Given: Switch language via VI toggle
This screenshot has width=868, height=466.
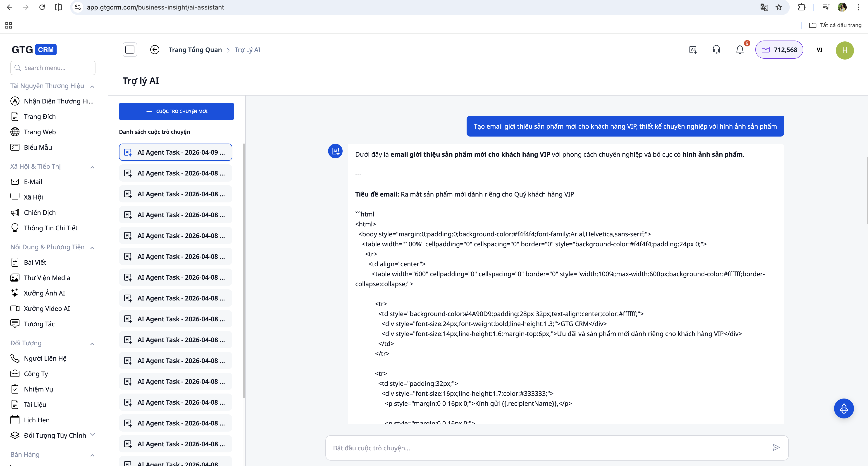Looking at the screenshot, I should pos(819,50).
